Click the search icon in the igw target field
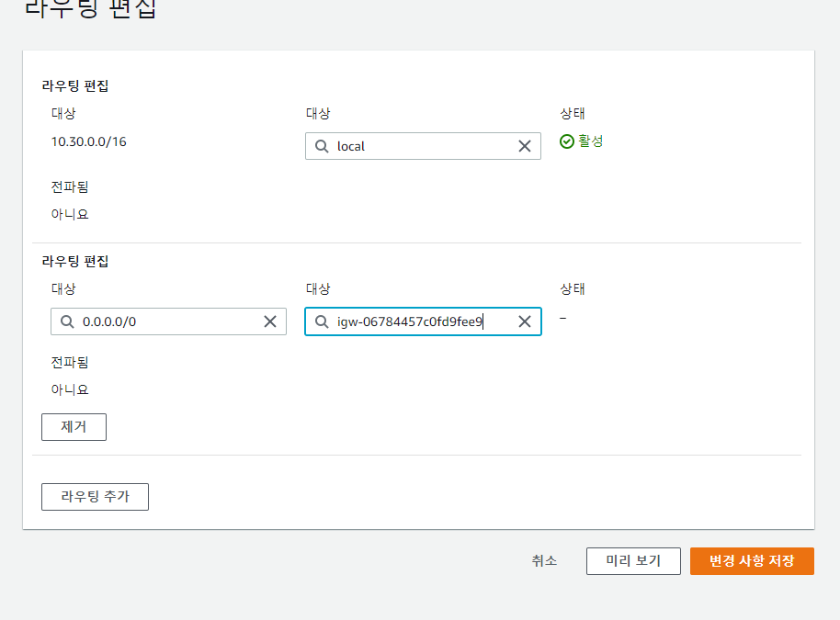 (322, 321)
